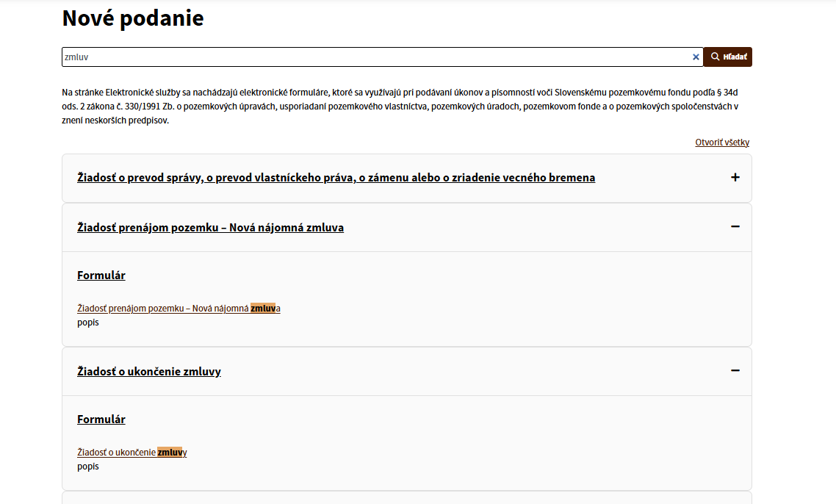Click "popis" text below the nájomná zmluva link
The height and width of the screenshot is (504, 836).
pos(88,323)
